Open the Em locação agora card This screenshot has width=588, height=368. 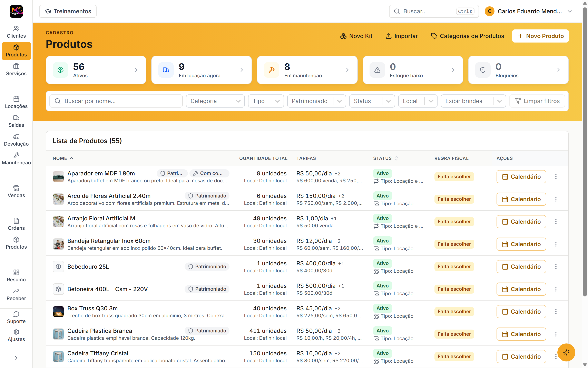202,70
